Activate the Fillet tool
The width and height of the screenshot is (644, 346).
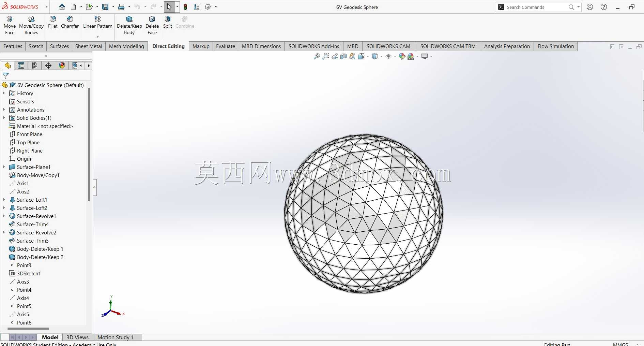click(53, 23)
